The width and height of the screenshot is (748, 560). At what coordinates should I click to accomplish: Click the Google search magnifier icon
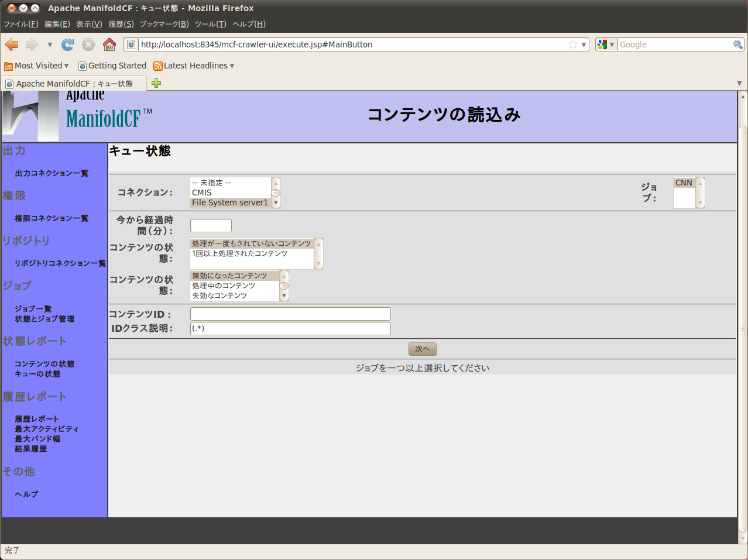click(737, 44)
